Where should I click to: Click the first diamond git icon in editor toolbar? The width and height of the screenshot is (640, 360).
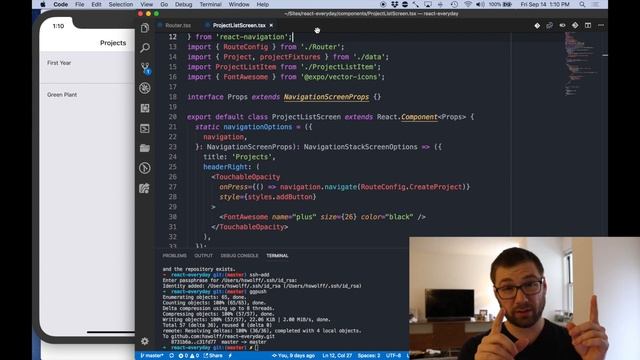coord(537,25)
